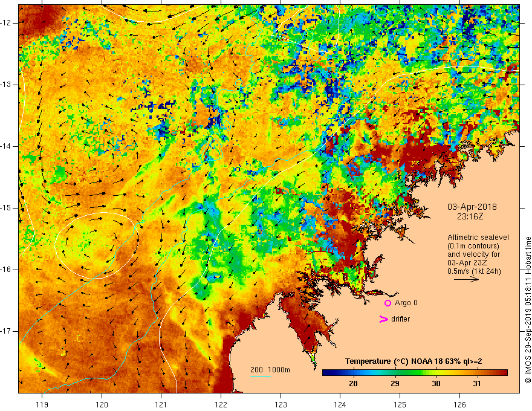532x411 pixels.
Task: Click the longitude 123 axis label
Action: (281, 404)
